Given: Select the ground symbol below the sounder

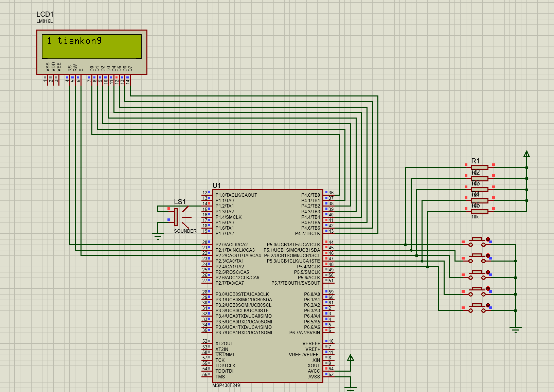Looking at the screenshot, I should point(158,236).
